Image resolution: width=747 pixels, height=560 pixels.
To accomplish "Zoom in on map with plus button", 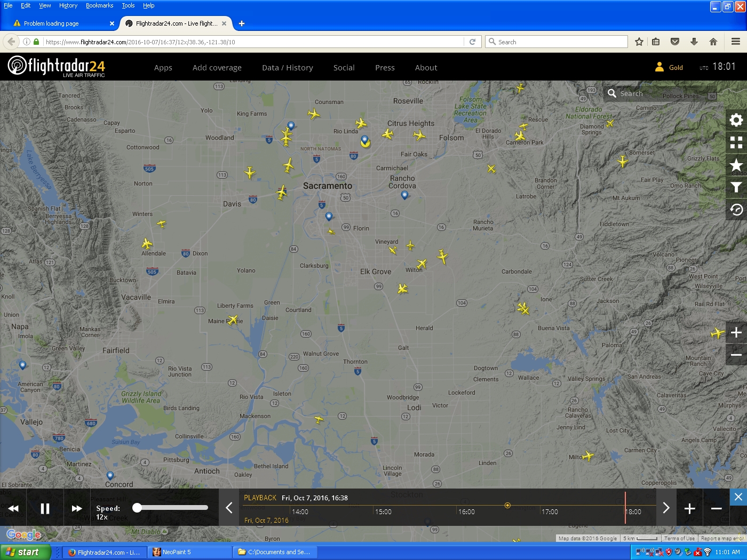I will [736, 332].
